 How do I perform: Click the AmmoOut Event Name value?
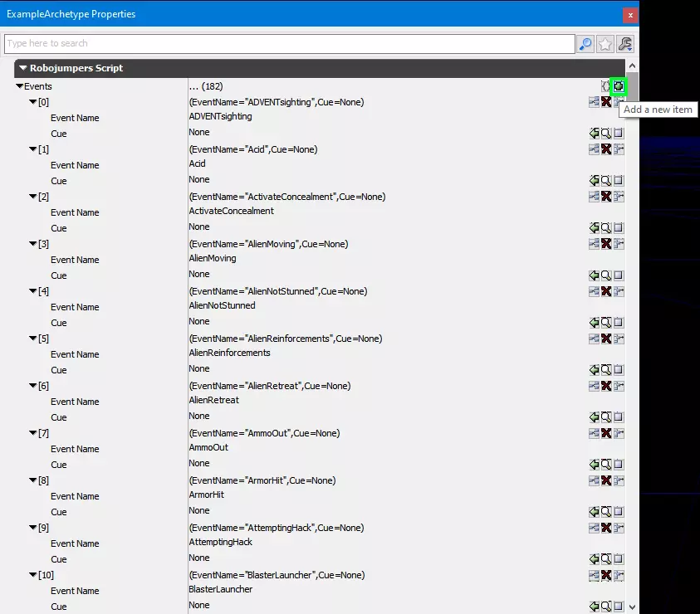(x=208, y=447)
